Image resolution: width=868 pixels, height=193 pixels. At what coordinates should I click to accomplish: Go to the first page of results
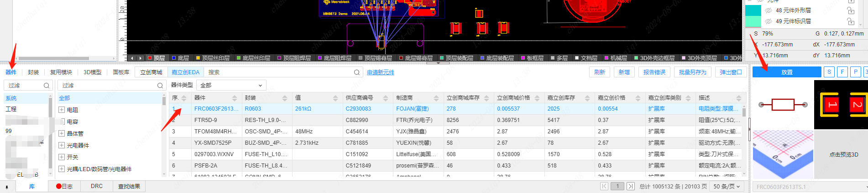(x=604, y=186)
